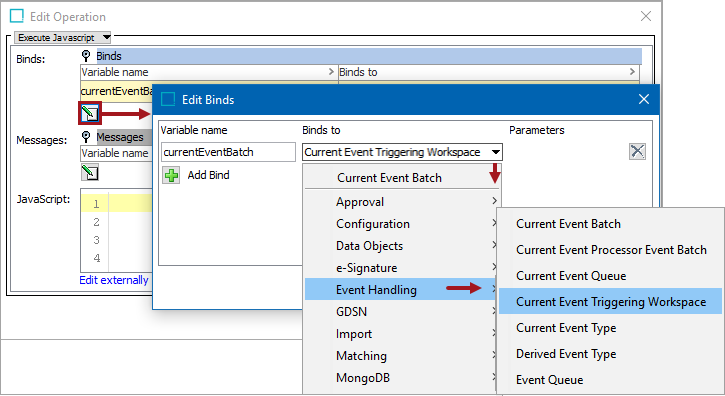Click the Messages pin icon
The width and height of the screenshot is (725, 396).
tap(86, 136)
